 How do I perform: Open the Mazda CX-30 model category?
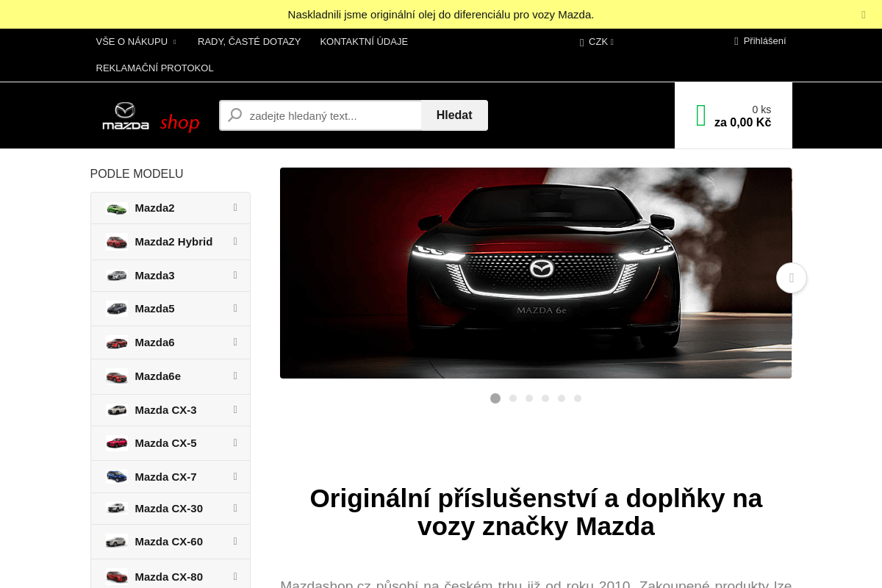point(171,509)
